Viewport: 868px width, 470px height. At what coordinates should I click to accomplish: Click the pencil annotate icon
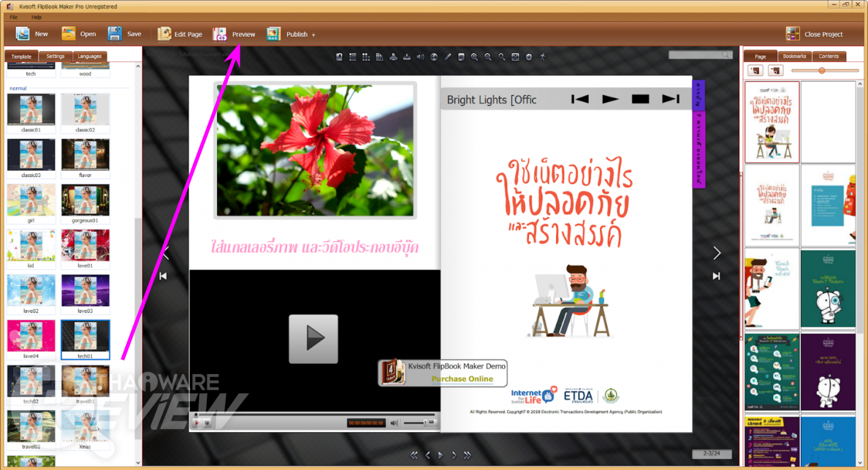point(448,57)
